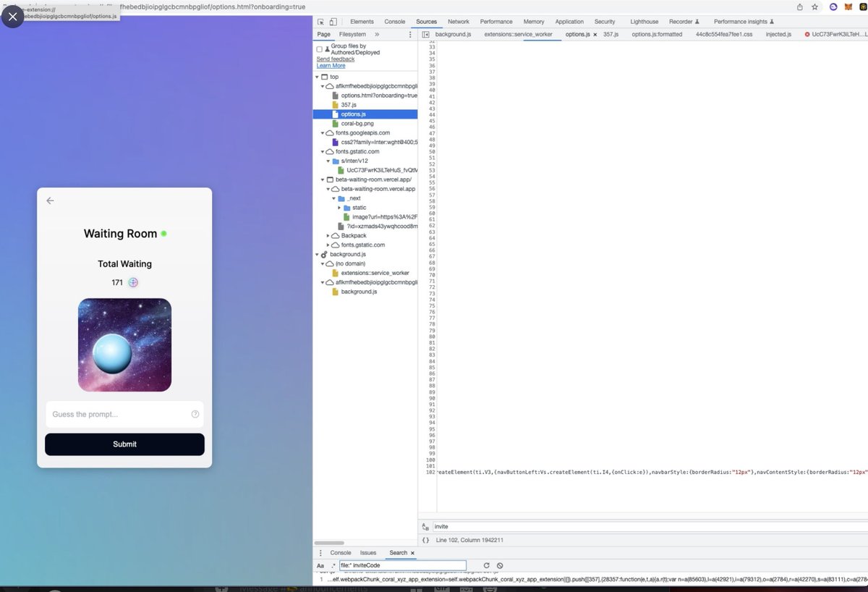Collapse the (no domain) node
Image resolution: width=868 pixels, height=592 pixels.
click(323, 264)
